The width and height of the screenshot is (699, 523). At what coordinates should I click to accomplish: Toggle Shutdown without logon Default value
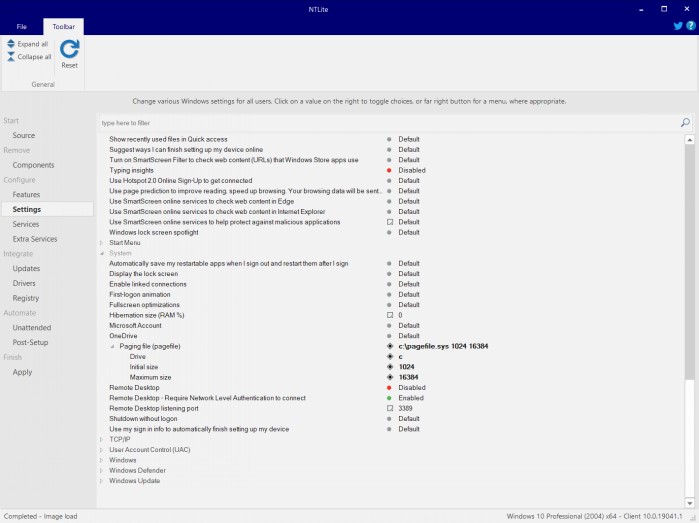[x=409, y=419]
